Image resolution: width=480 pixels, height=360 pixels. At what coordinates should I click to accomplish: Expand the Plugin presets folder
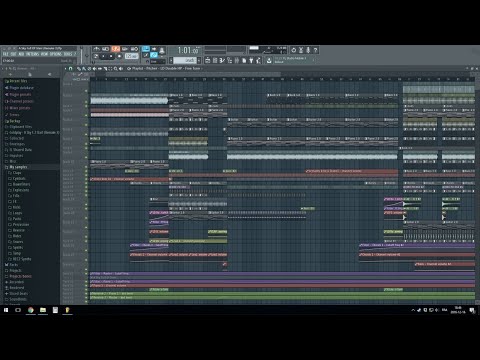18,95
